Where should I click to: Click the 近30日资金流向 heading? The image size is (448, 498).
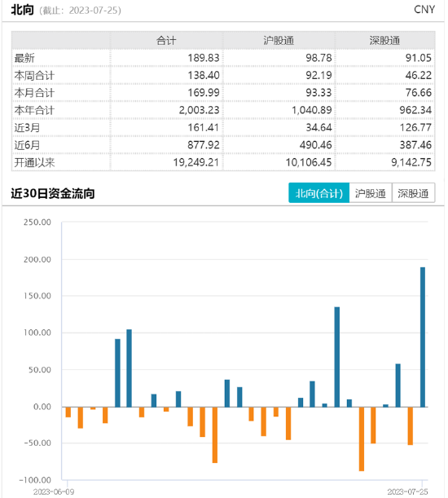coord(53,193)
